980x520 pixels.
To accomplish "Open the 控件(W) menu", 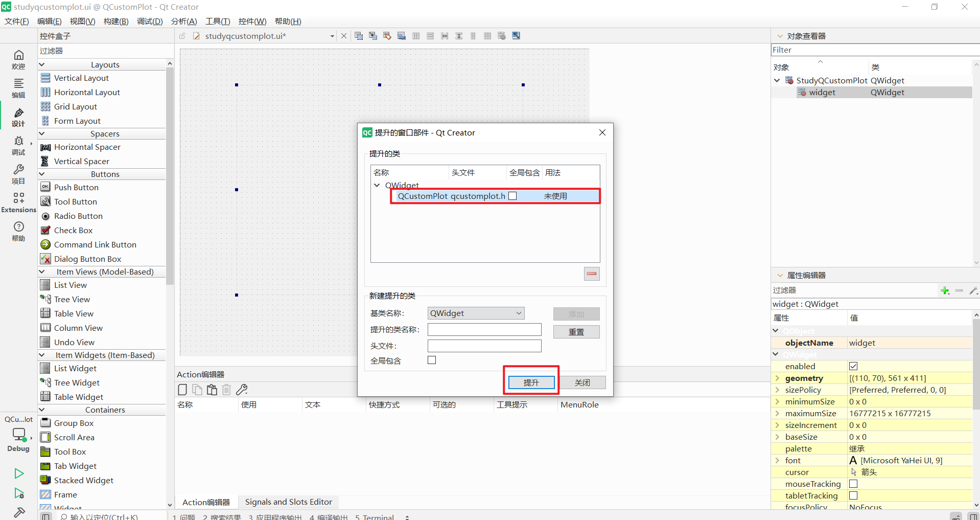I will click(x=252, y=21).
